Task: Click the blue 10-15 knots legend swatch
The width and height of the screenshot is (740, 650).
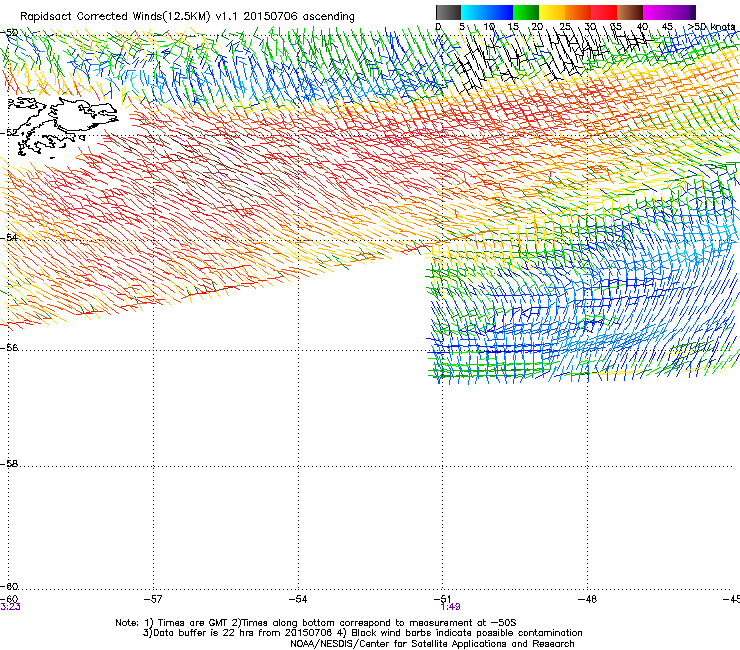Action: pyautogui.click(x=500, y=12)
